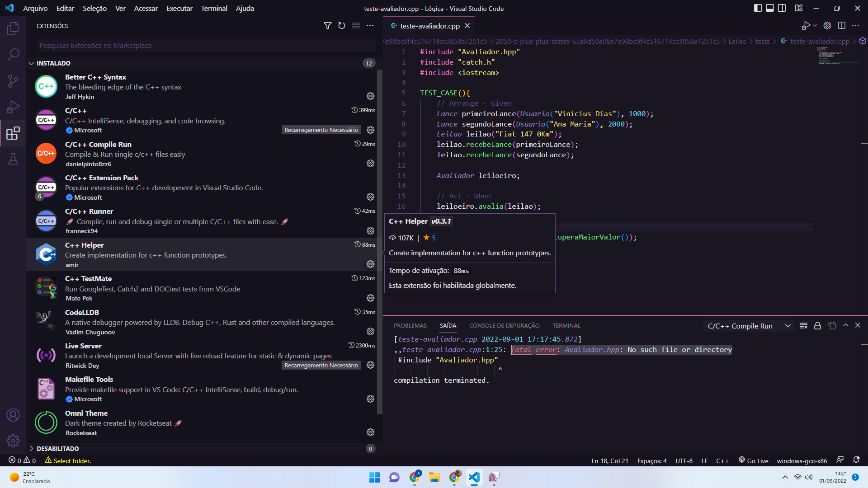
Task: Toggle bottom panel visibility
Action: (769, 8)
